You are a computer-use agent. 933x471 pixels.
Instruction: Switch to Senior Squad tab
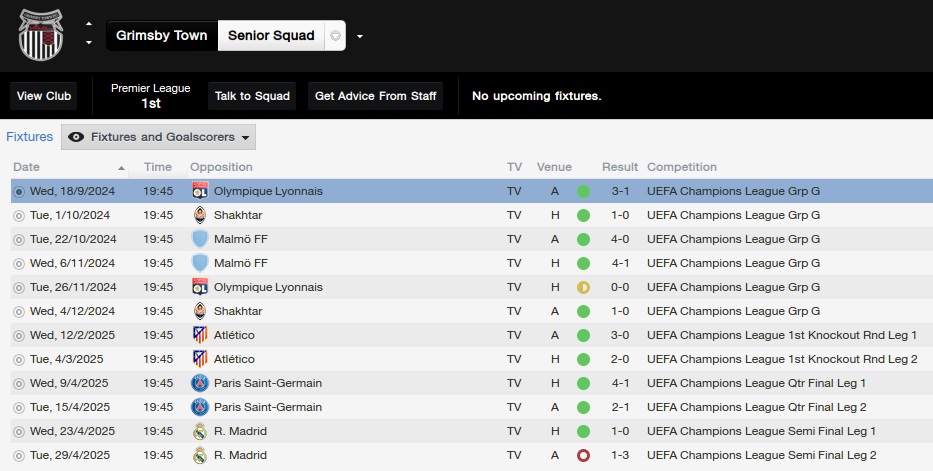[x=271, y=36]
